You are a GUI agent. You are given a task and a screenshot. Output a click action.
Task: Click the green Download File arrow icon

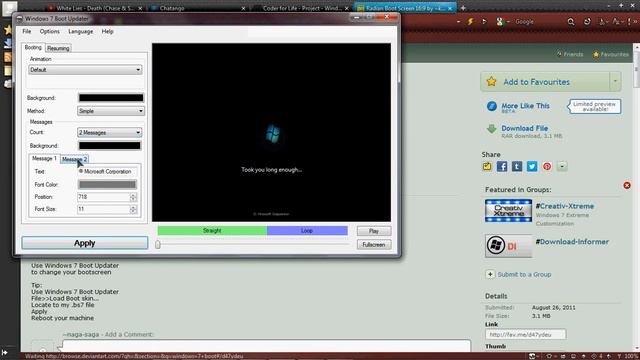pyautogui.click(x=491, y=129)
